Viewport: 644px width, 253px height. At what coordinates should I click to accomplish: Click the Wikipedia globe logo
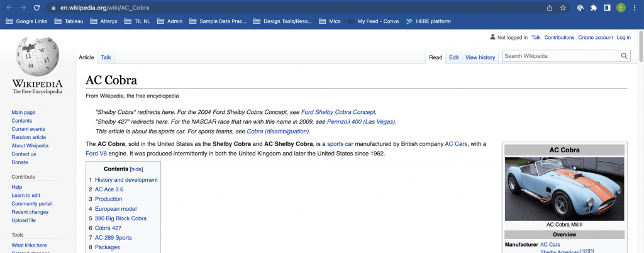coord(37,57)
